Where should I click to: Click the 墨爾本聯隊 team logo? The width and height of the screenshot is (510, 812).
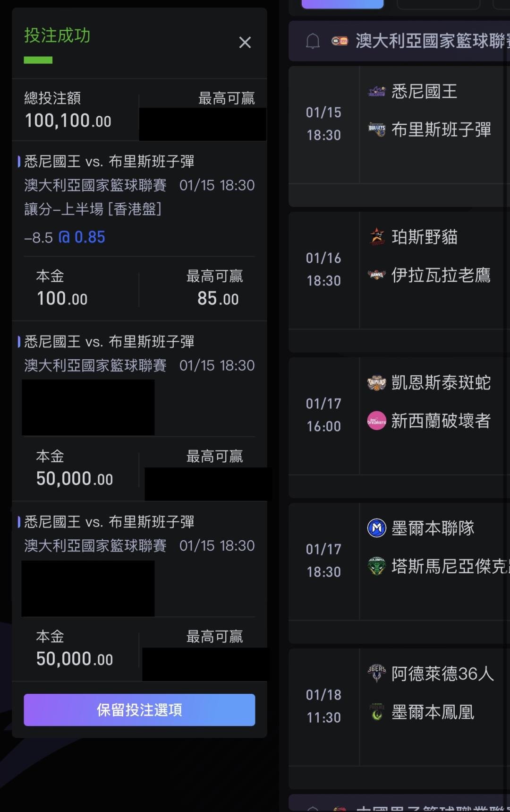pos(376,528)
